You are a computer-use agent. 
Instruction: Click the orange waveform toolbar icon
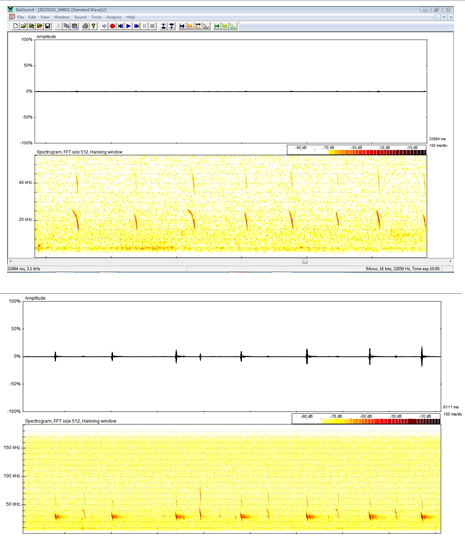pyautogui.click(x=190, y=26)
